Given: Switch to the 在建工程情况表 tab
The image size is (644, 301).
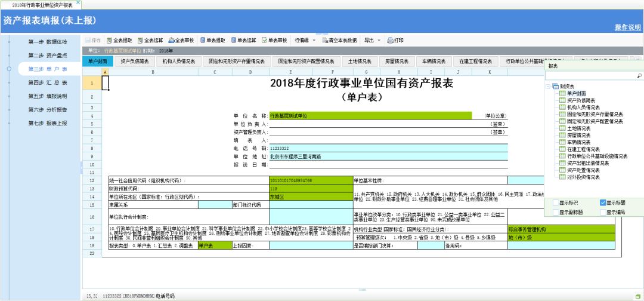Looking at the screenshot, I should click(475, 62).
